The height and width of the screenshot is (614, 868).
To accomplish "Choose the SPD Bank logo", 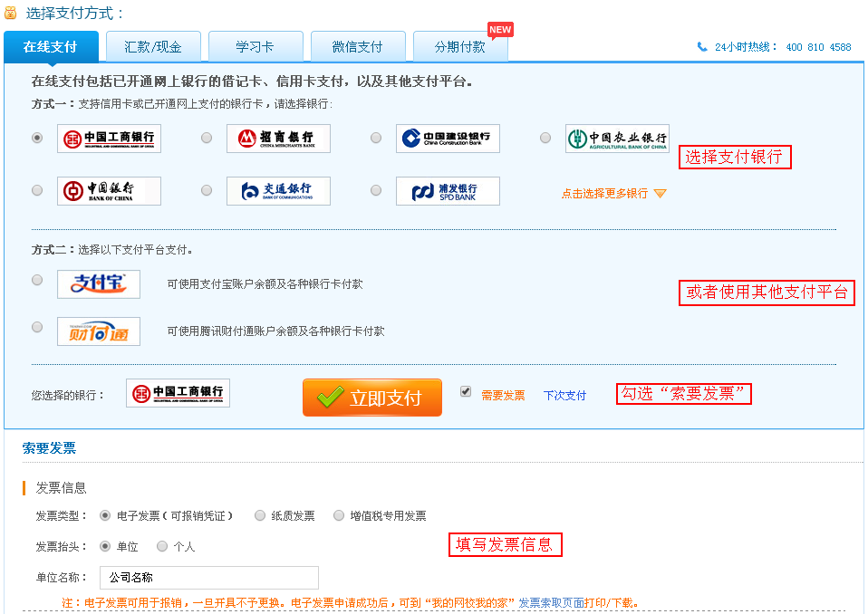I will point(448,191).
